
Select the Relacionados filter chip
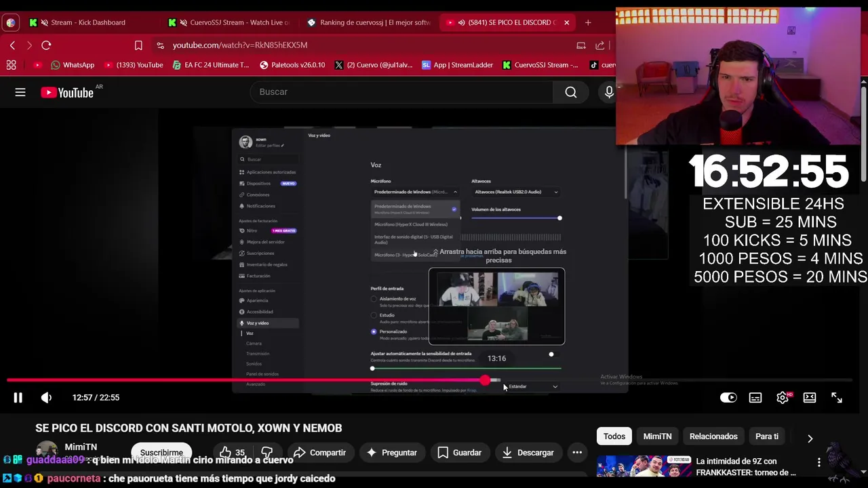(713, 436)
